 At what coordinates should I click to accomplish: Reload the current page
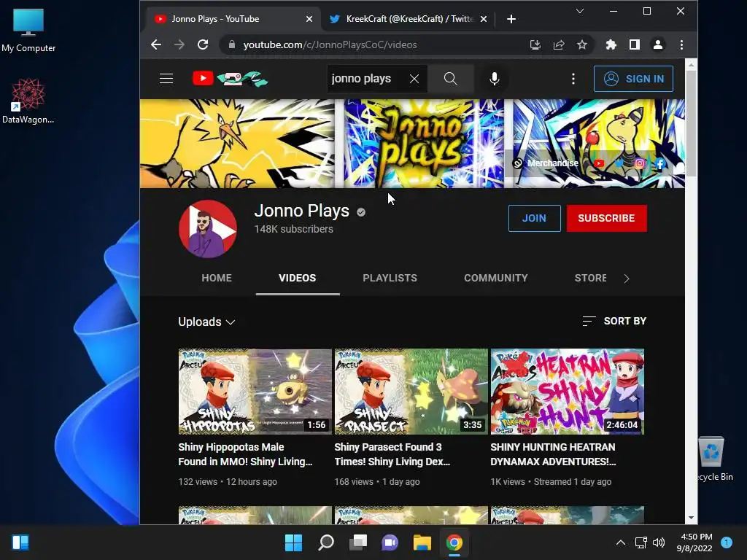[x=203, y=44]
